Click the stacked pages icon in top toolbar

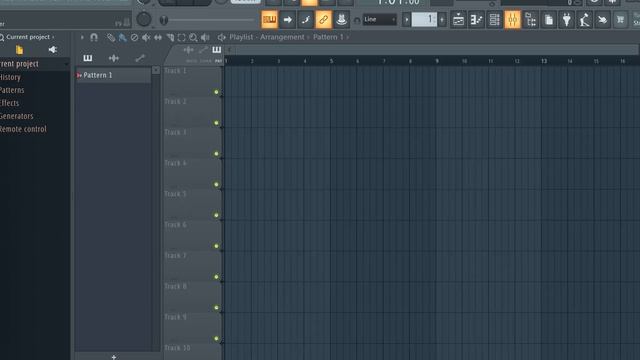549,20
